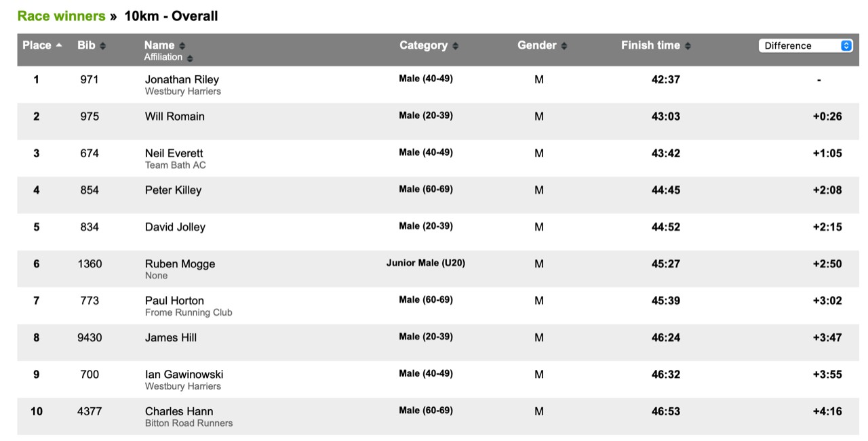Open Charles Hann's tenth place entry
Screen dimensions: 868x441
coord(179,411)
